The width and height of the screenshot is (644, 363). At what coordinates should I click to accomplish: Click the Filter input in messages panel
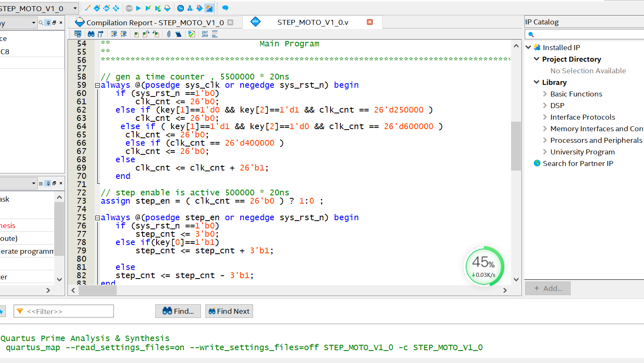pyautogui.click(x=64, y=311)
